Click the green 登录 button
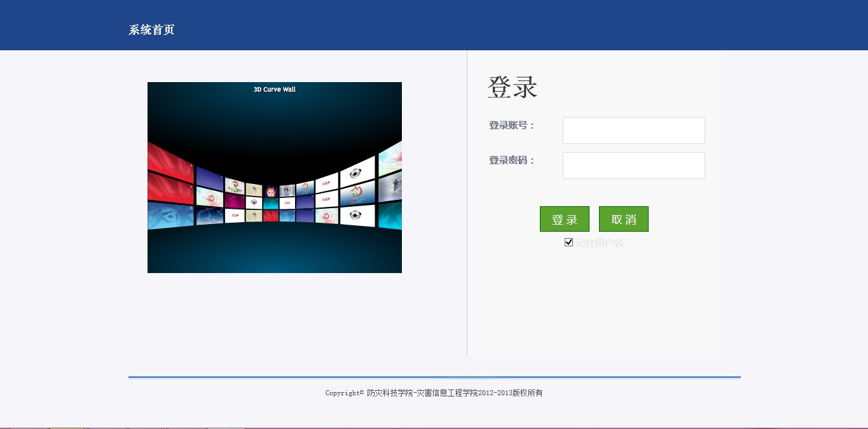 pyautogui.click(x=565, y=219)
